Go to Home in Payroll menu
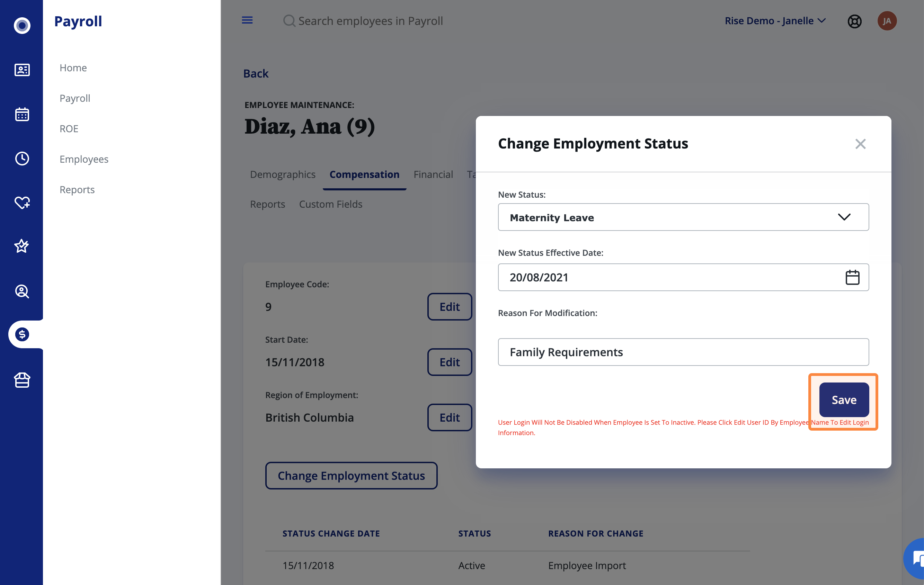924x585 pixels. (x=73, y=67)
